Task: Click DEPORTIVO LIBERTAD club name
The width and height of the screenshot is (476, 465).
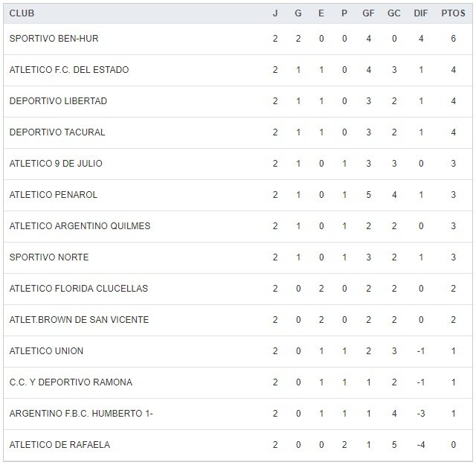Action: [58, 101]
